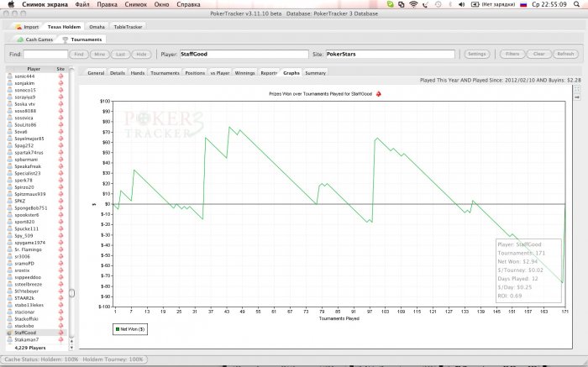Open the vs Player tab
Screen dimensions: 588x367
(x=220, y=73)
